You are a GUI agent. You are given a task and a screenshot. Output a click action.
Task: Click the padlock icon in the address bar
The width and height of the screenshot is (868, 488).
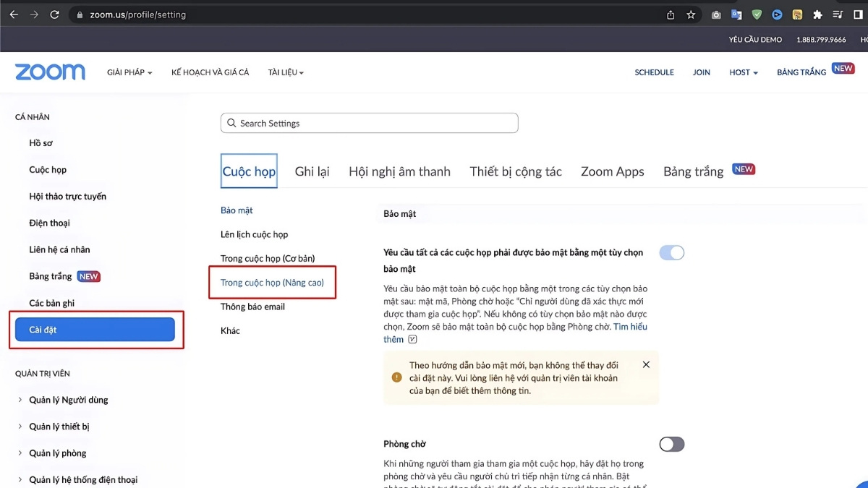click(80, 14)
